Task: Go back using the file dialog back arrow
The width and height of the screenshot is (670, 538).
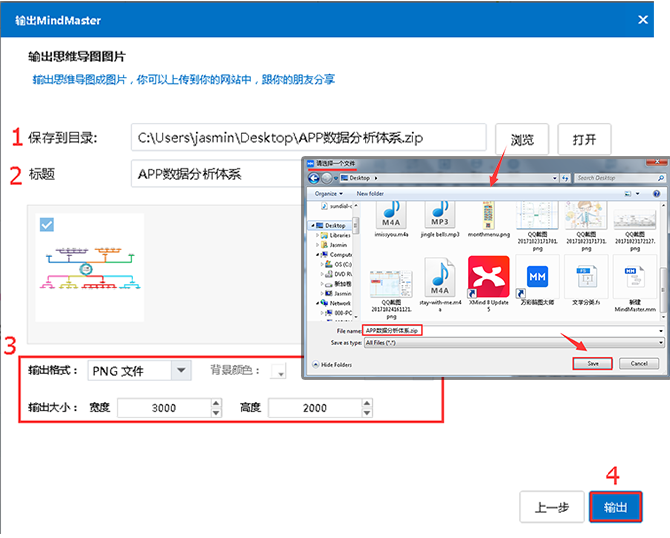Action: [x=314, y=178]
